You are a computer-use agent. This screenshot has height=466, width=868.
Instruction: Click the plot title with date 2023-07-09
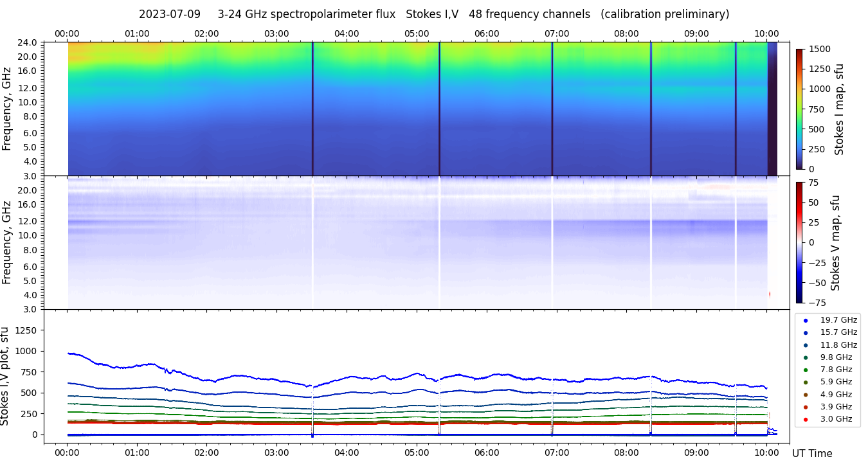[434, 14]
